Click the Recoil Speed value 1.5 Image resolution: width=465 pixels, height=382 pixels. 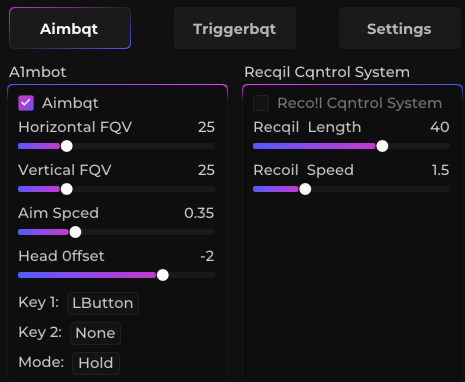(441, 170)
